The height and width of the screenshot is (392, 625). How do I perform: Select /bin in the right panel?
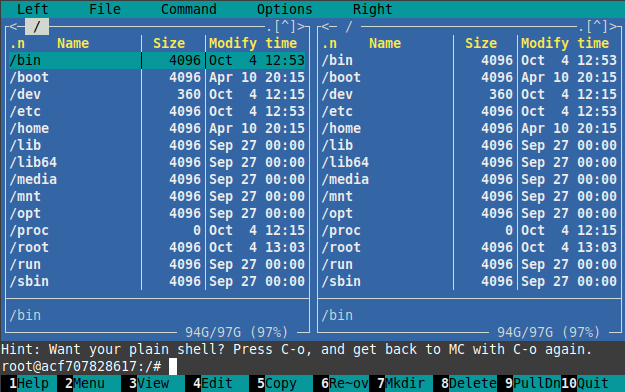469,60
